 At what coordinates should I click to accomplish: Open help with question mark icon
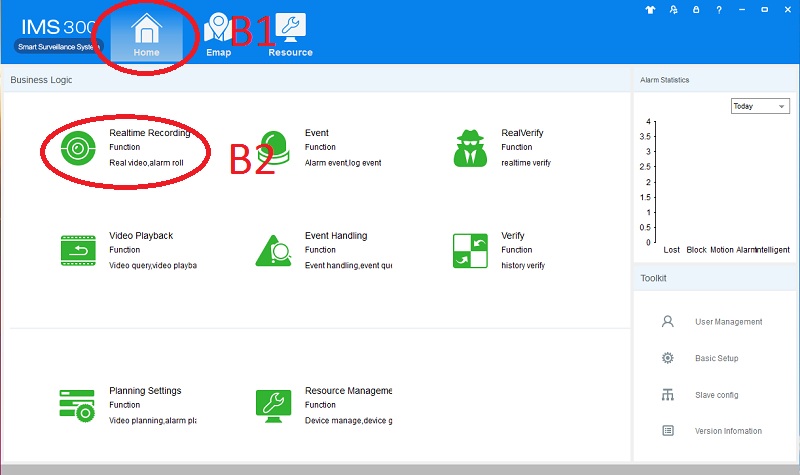[719, 10]
